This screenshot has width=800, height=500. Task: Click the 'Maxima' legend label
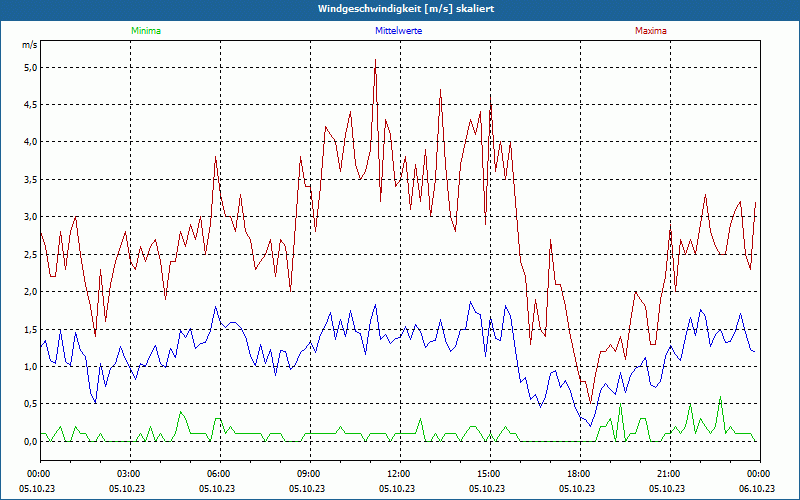[x=651, y=31]
